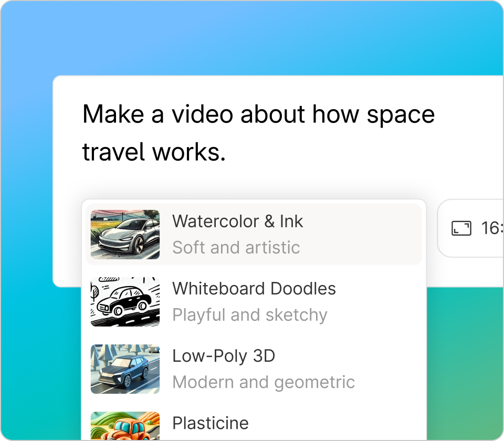Image resolution: width=504 pixels, height=441 pixels.
Task: Pick the Low-Poly 3D style
Action: point(224,356)
